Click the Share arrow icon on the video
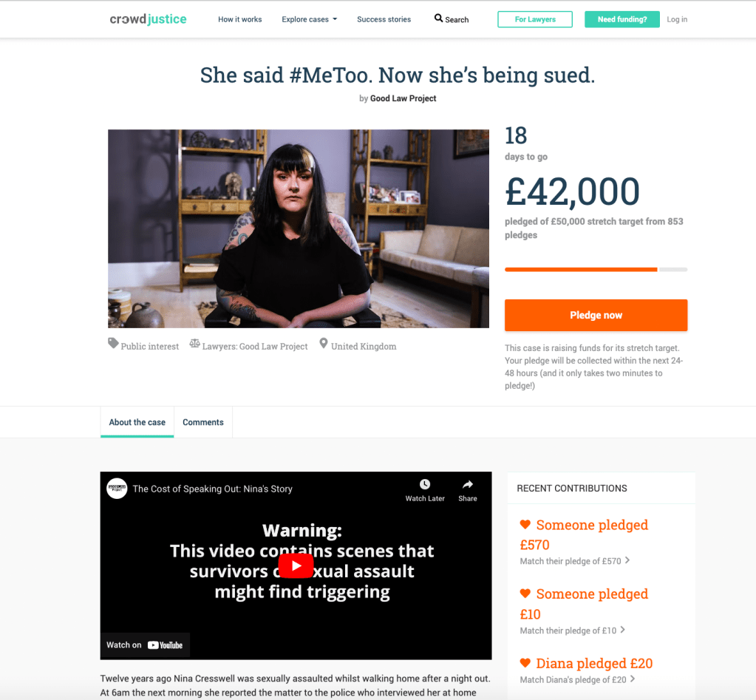The height and width of the screenshot is (700, 756). coord(467,484)
